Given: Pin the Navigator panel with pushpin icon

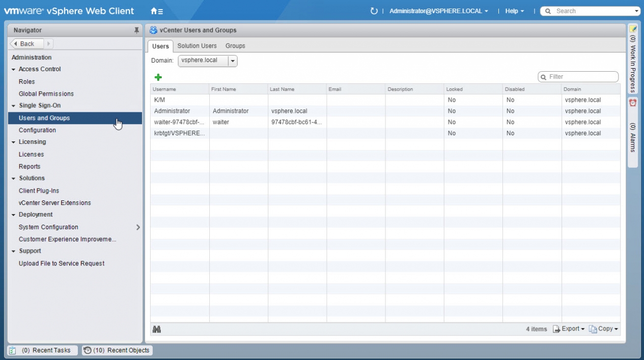Looking at the screenshot, I should [x=136, y=31].
